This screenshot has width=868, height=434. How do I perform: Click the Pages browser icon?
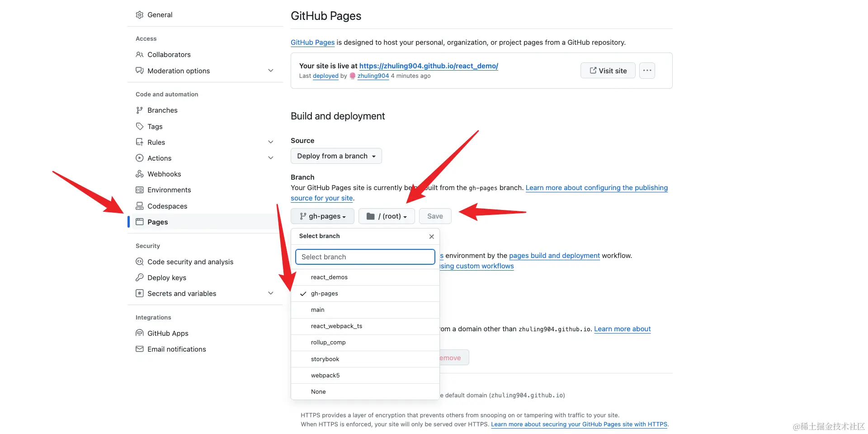point(140,222)
